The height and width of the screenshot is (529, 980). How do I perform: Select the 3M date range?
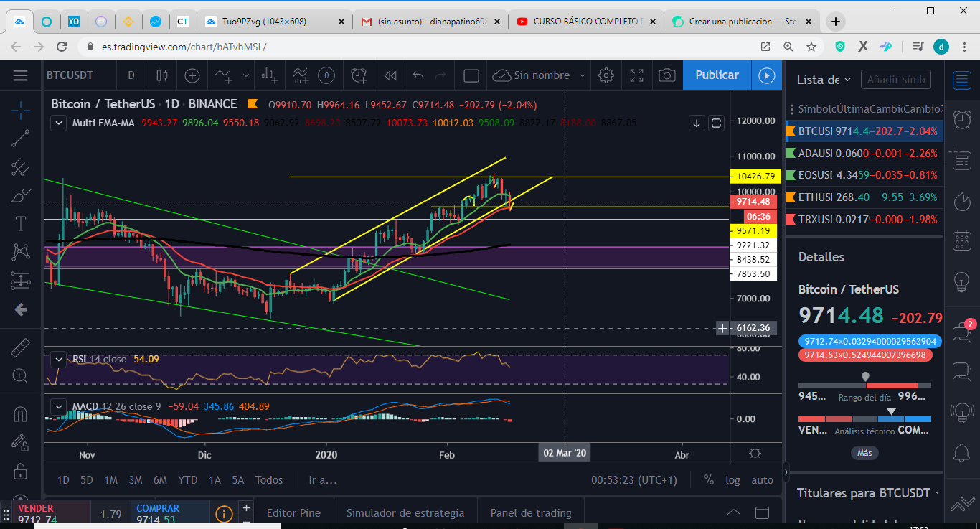click(x=135, y=480)
